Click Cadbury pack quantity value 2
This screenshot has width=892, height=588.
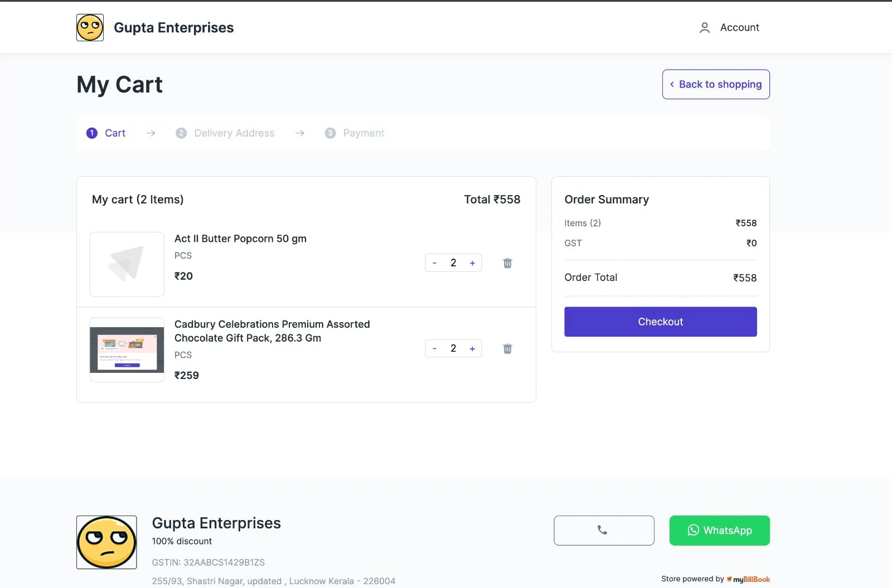[x=453, y=348]
